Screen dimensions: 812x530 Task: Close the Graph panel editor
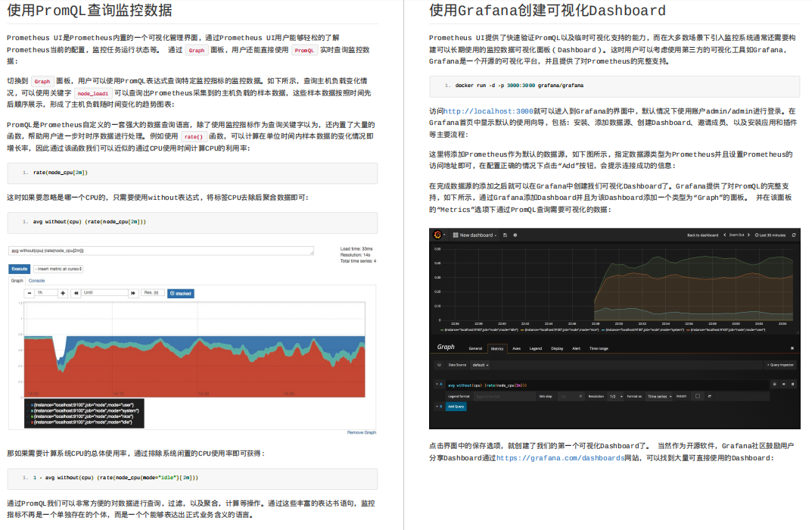pyautogui.click(x=792, y=348)
